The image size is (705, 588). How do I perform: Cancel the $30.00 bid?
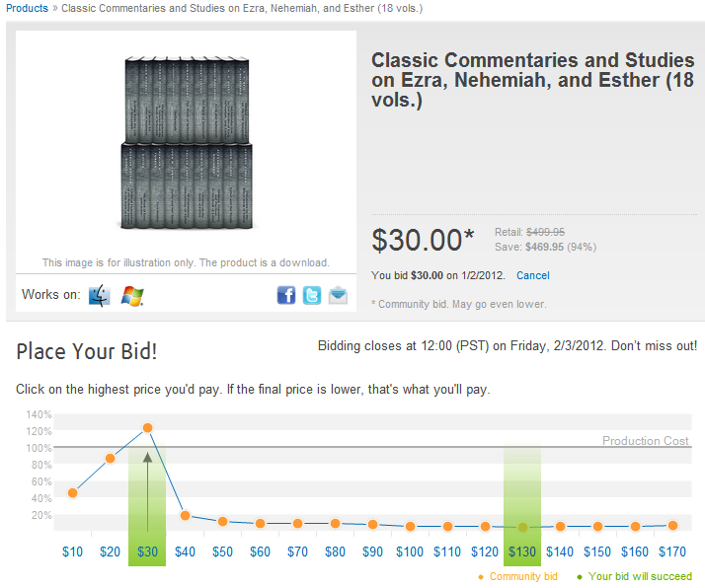point(533,275)
